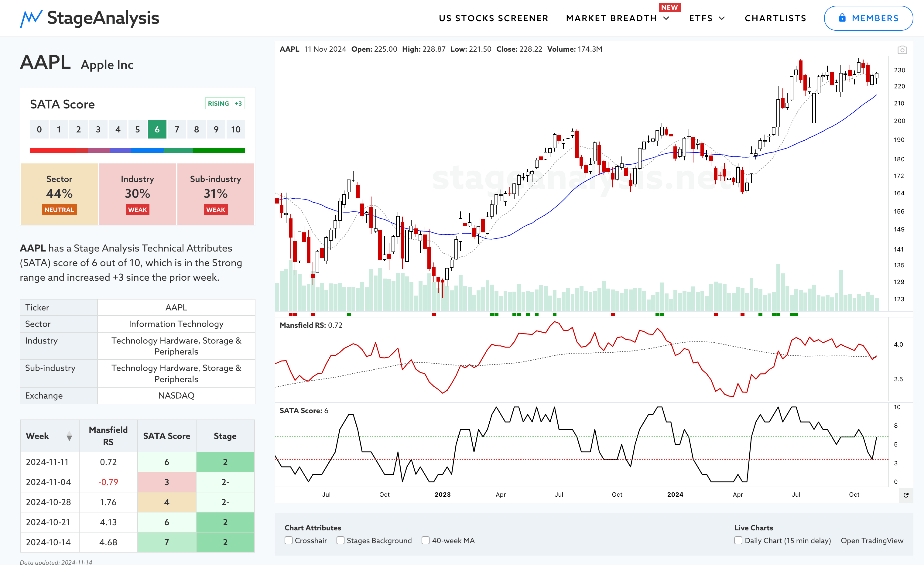
Task: Go to Chartlists page
Action: coord(775,18)
